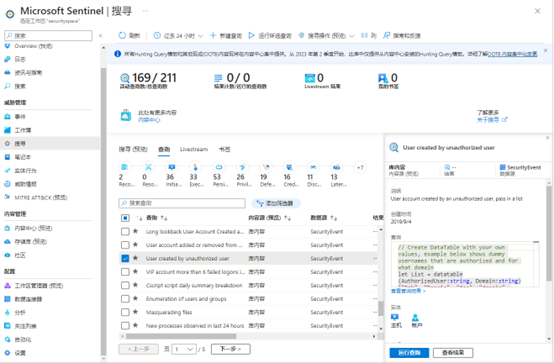Filter by Credential Access tactic icon (16)

(x=289, y=167)
